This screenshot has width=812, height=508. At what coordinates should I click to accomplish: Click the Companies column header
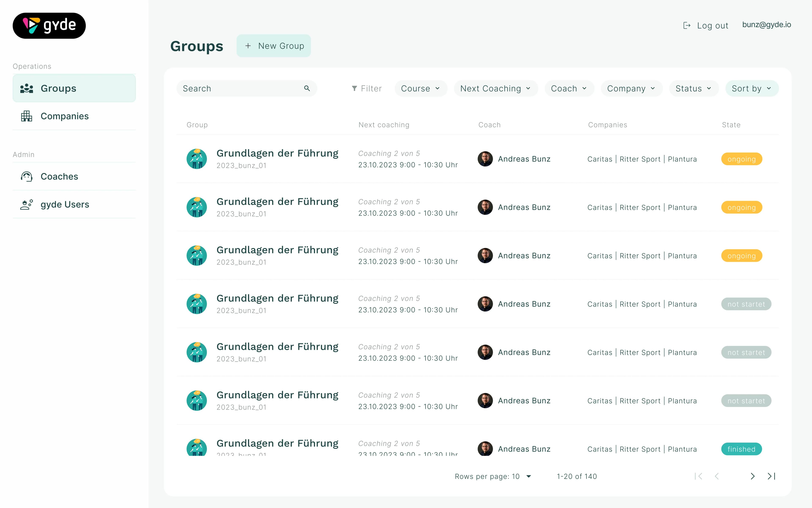click(x=607, y=125)
